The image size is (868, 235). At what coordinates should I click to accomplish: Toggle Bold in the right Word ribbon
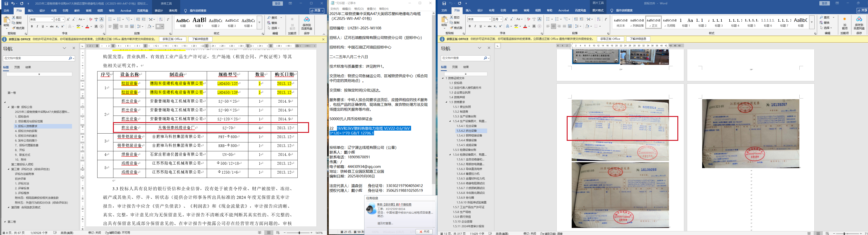[x=470, y=26]
